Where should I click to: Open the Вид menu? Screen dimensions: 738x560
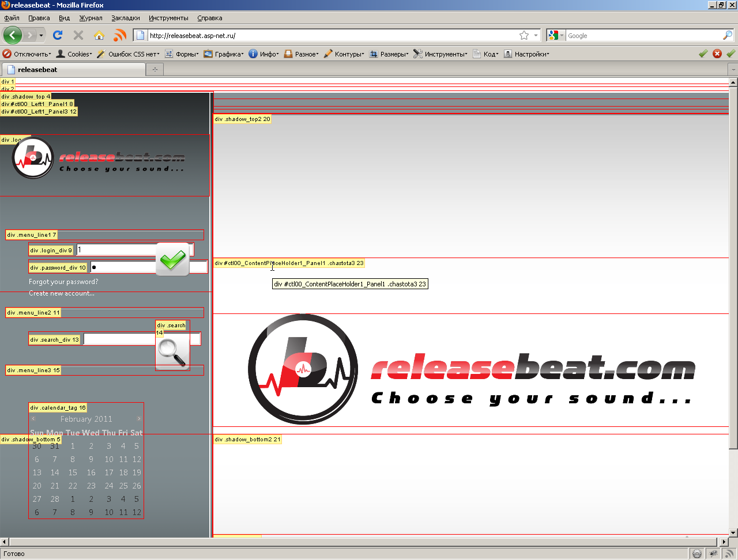coord(65,18)
